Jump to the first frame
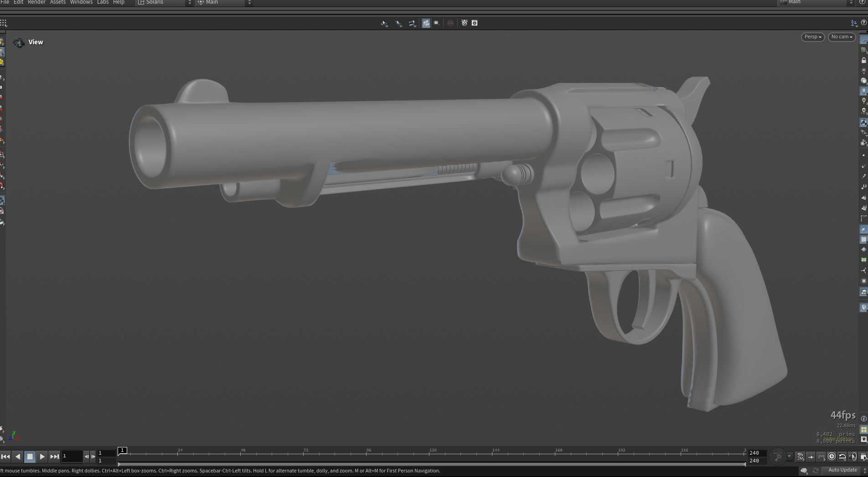Screen dimensions: 868x477 (5, 456)
